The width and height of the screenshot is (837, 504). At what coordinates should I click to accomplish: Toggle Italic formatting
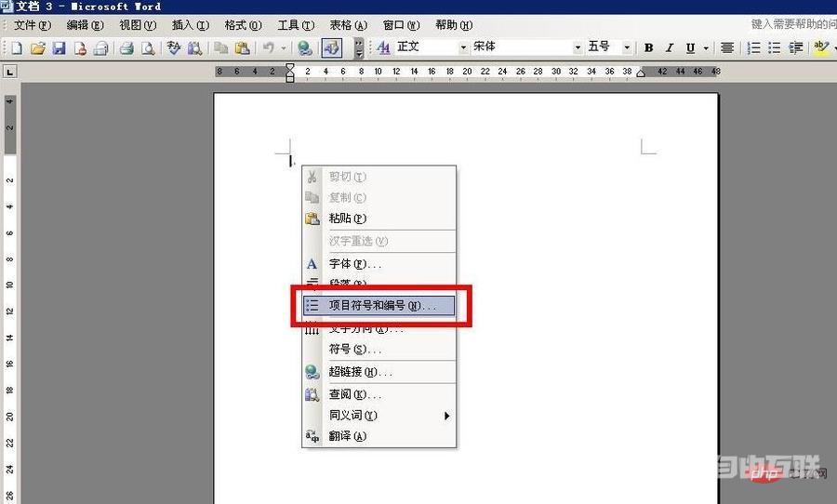coord(670,47)
